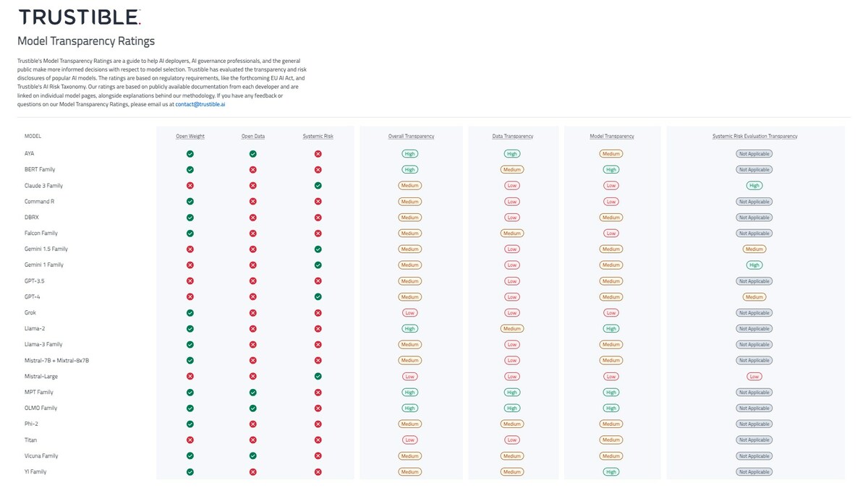This screenshot has height=488, width=868.
Task: Click Falcon Family's red Systemic Risk cross
Action: pos(318,234)
